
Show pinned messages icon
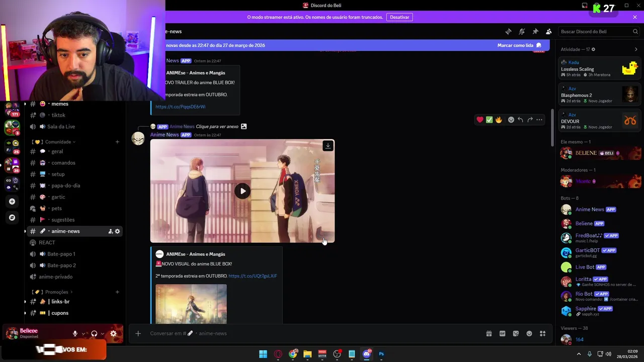pos(535,32)
